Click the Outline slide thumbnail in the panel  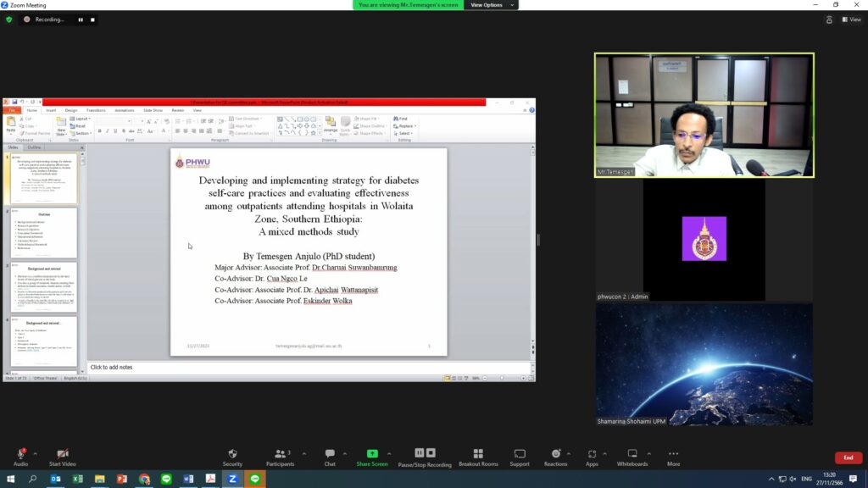coord(42,232)
